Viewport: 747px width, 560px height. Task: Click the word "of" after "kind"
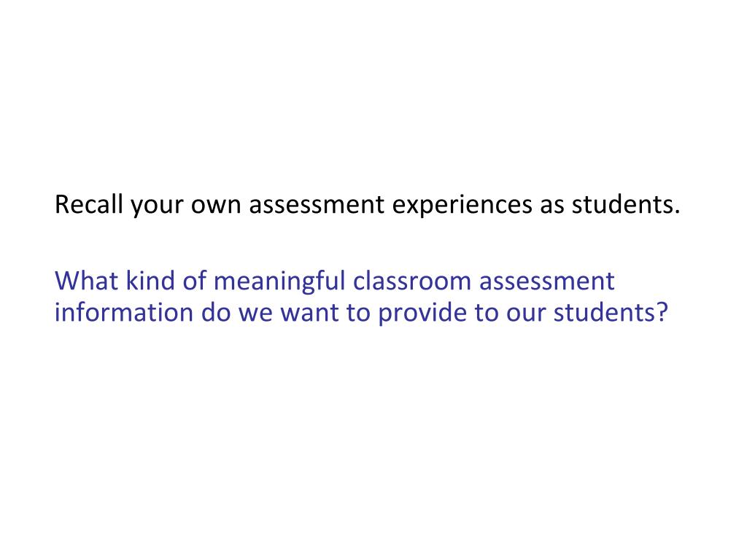pos(194,280)
